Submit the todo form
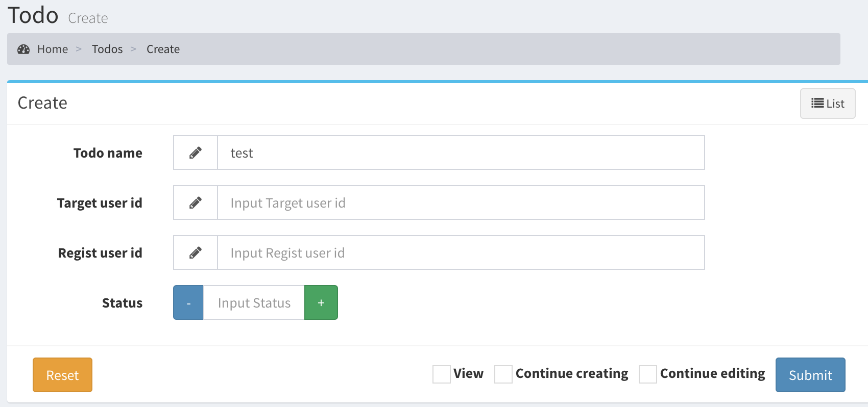This screenshot has width=868, height=407. coord(810,375)
